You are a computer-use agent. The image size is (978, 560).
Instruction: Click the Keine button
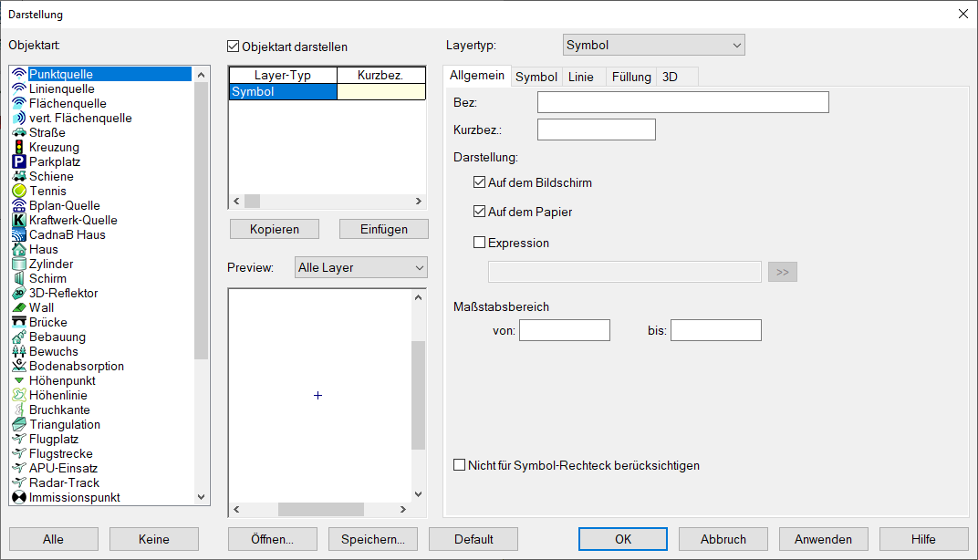click(154, 539)
